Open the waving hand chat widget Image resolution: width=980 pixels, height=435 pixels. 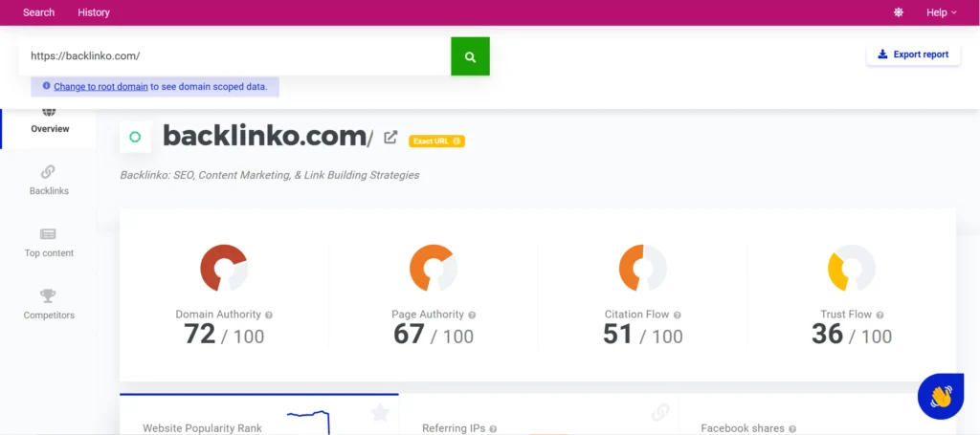click(940, 396)
